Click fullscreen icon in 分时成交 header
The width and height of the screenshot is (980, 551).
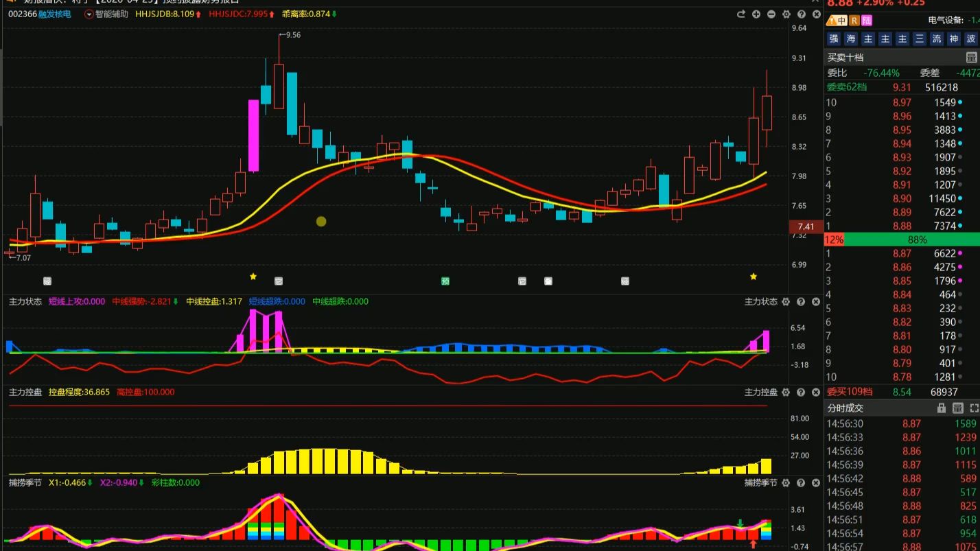974,408
